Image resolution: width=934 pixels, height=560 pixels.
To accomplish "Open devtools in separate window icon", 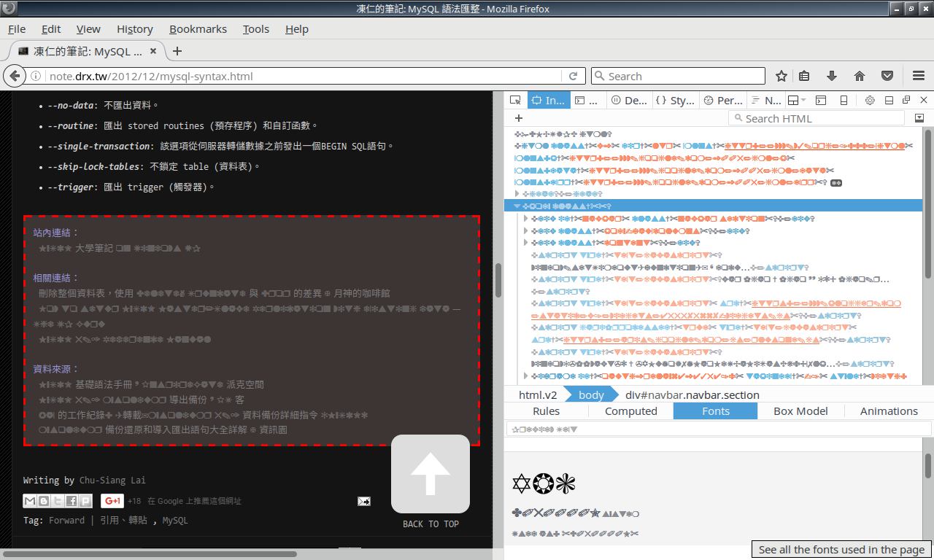I will point(906,100).
